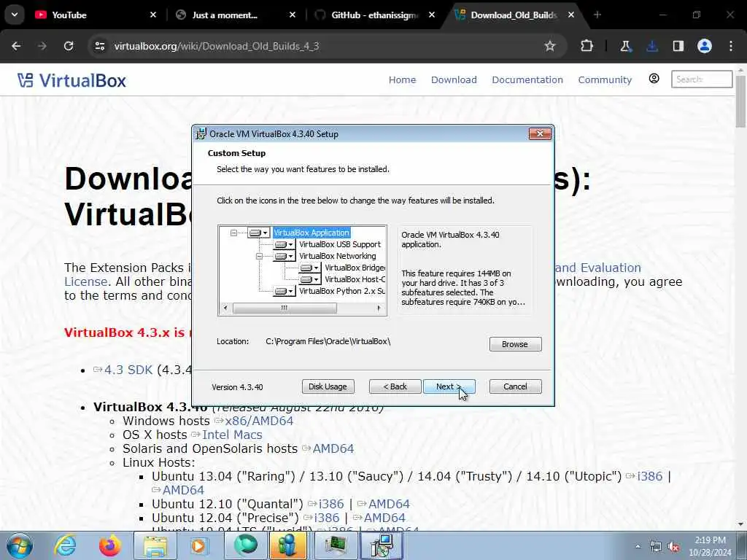Screen dimensions: 747x560
Task: Bookmark this page with the star icon
Action: click(x=550, y=46)
